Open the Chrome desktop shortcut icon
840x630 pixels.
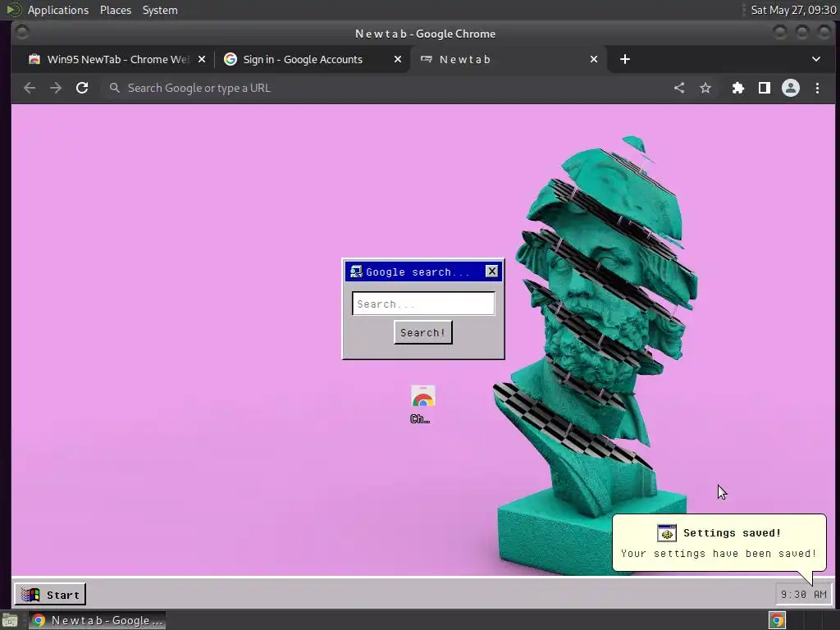422,404
